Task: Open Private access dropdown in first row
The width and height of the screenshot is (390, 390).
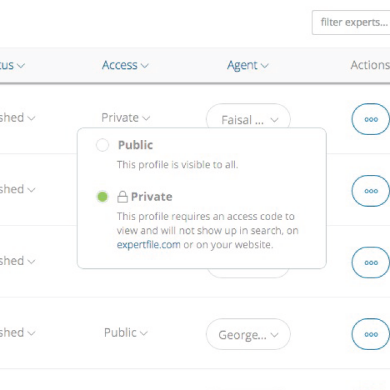Action: (x=126, y=118)
